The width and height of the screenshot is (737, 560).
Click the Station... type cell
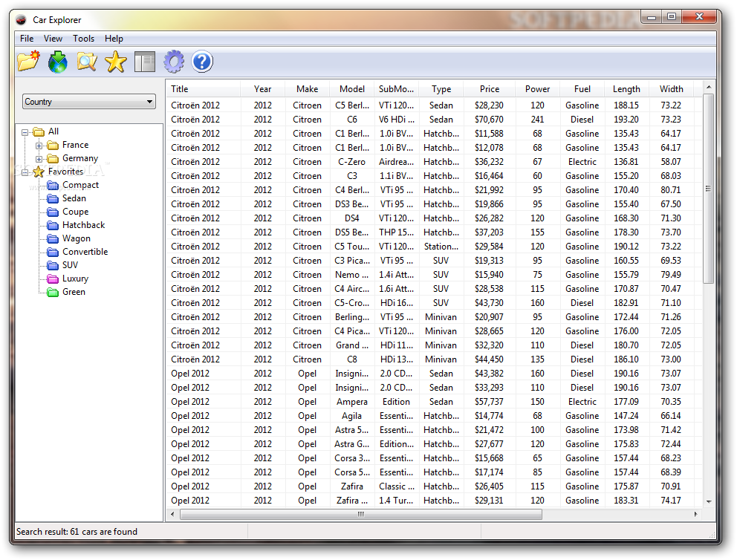pos(441,246)
